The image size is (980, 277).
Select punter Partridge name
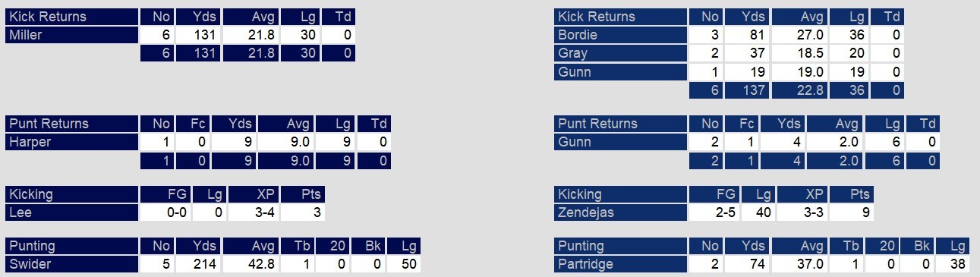click(x=621, y=264)
